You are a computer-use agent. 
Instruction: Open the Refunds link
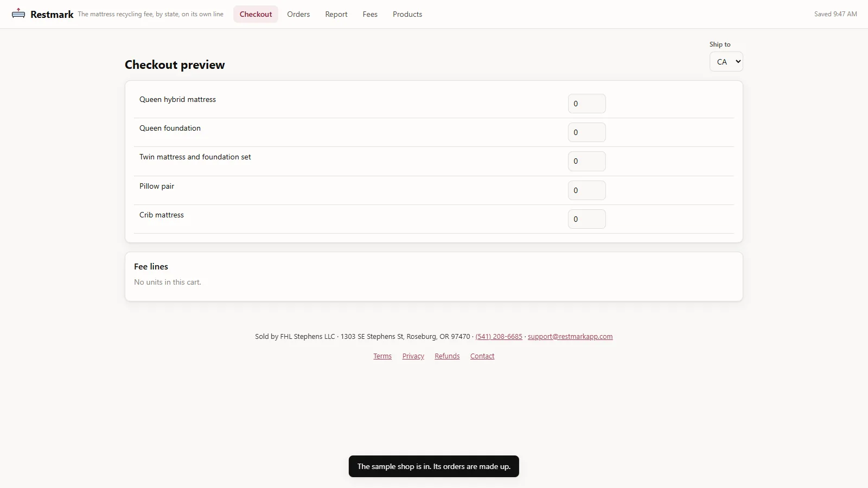click(x=447, y=356)
